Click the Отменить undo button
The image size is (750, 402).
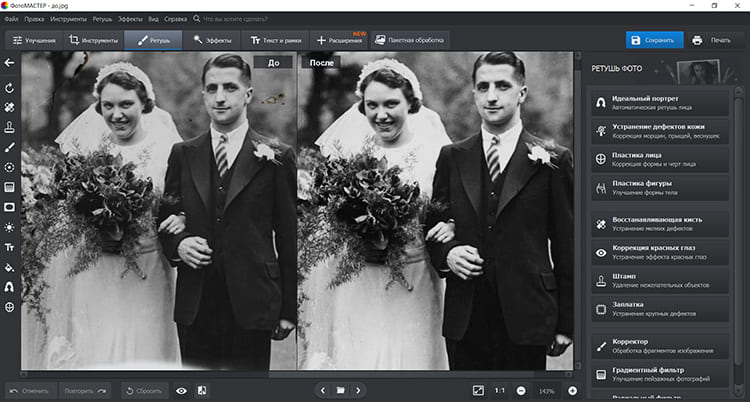point(31,391)
